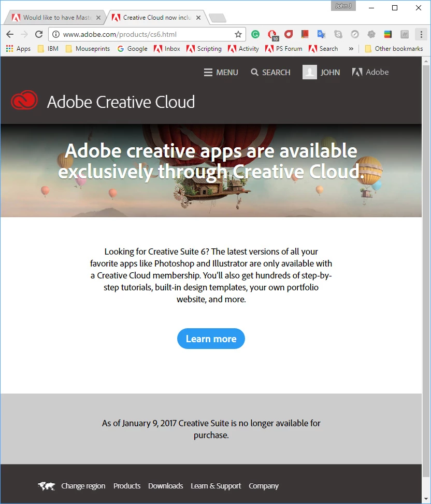Click the scrollbar up arrow
The image size is (431, 504).
[x=426, y=61]
